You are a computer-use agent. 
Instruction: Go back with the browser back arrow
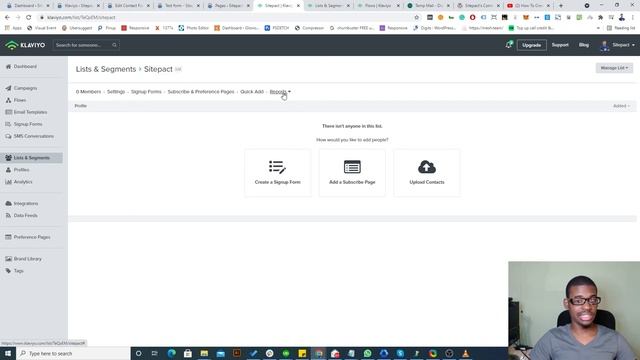pyautogui.click(x=7, y=18)
